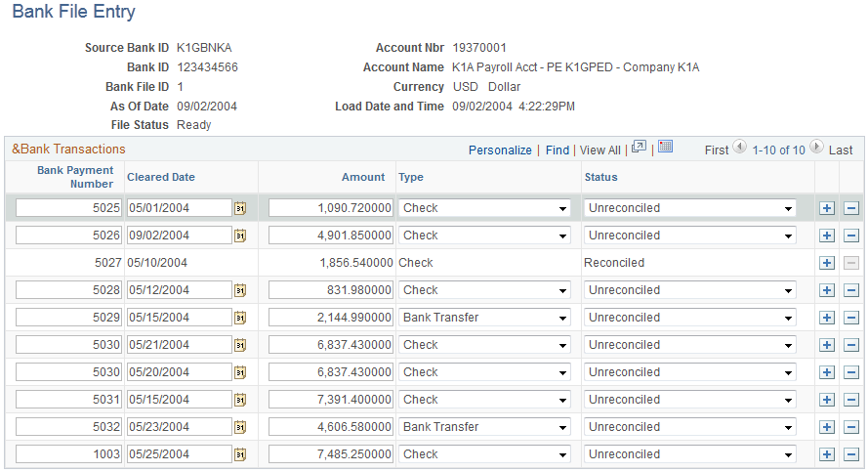Image resolution: width=868 pixels, height=472 pixels.
Task: Open grid in new window icon
Action: pyautogui.click(x=639, y=147)
